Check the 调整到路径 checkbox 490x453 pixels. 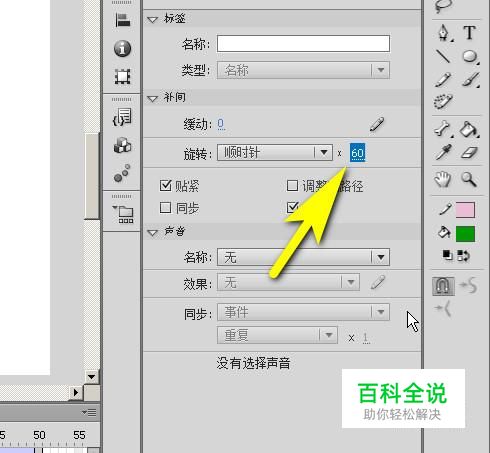click(x=292, y=185)
